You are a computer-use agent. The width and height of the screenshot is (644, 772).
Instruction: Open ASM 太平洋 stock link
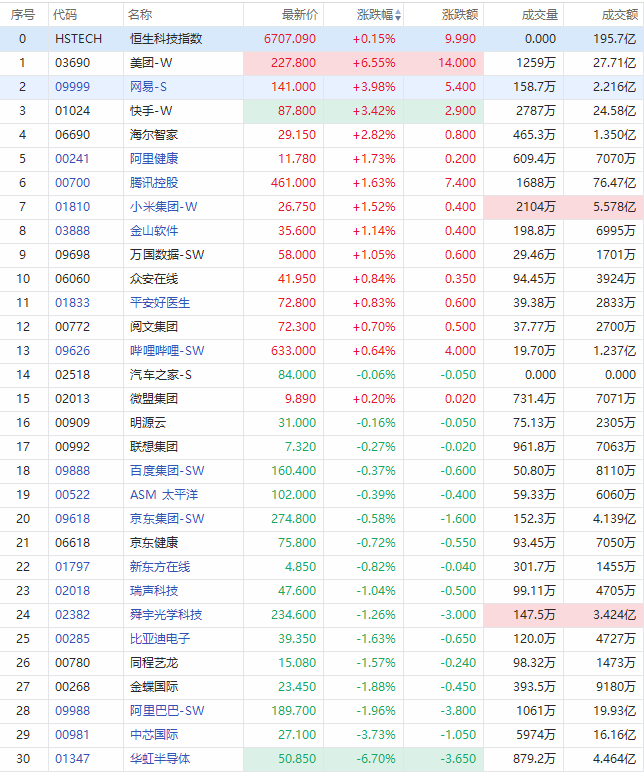[164, 495]
